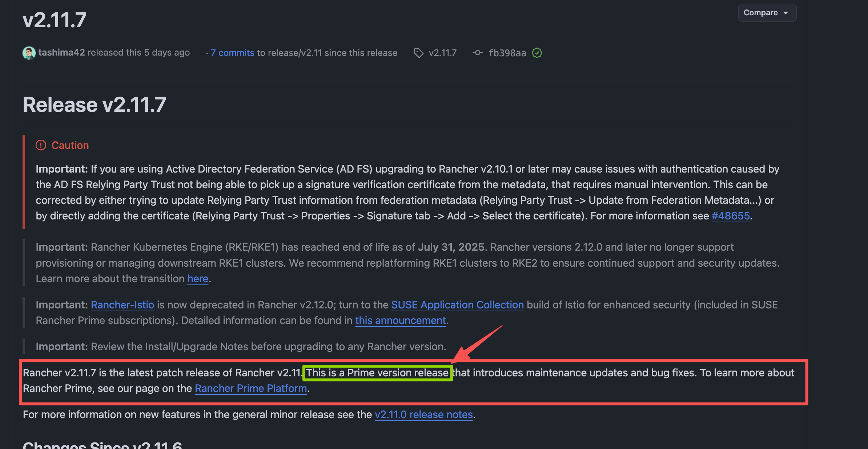Open the 7 commits link

[x=232, y=53]
